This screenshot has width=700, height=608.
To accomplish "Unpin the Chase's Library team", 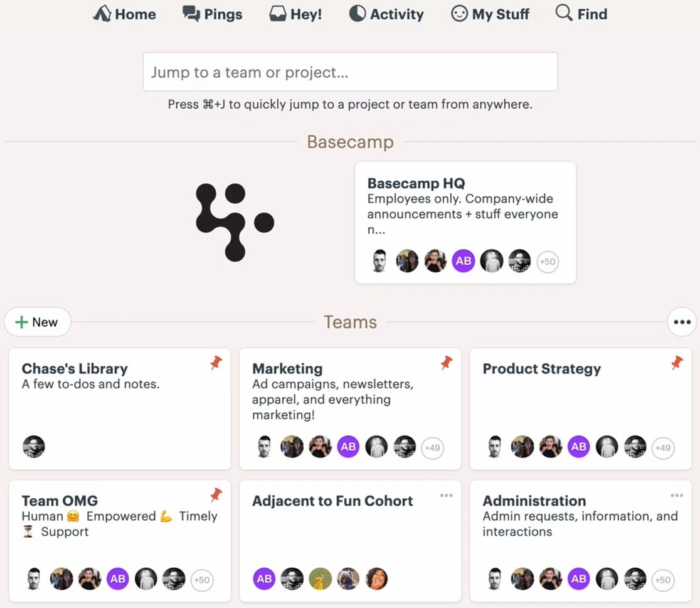I will coord(216,363).
